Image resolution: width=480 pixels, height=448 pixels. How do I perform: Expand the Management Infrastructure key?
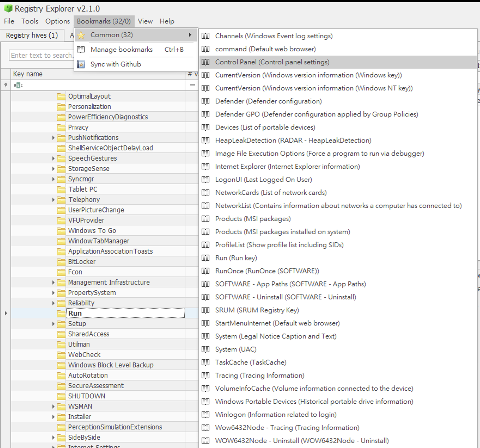coord(53,283)
